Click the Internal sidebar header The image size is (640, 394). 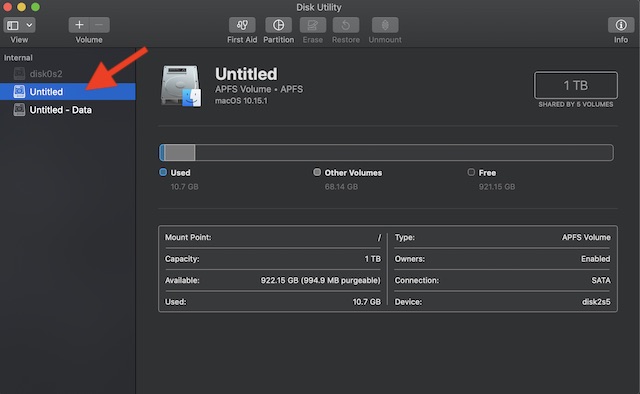click(x=18, y=58)
